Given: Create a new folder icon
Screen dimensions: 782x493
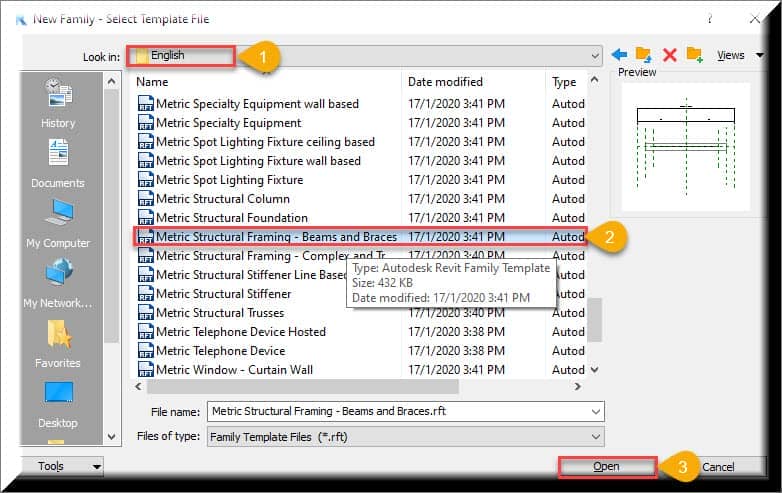Looking at the screenshot, I should point(695,54).
